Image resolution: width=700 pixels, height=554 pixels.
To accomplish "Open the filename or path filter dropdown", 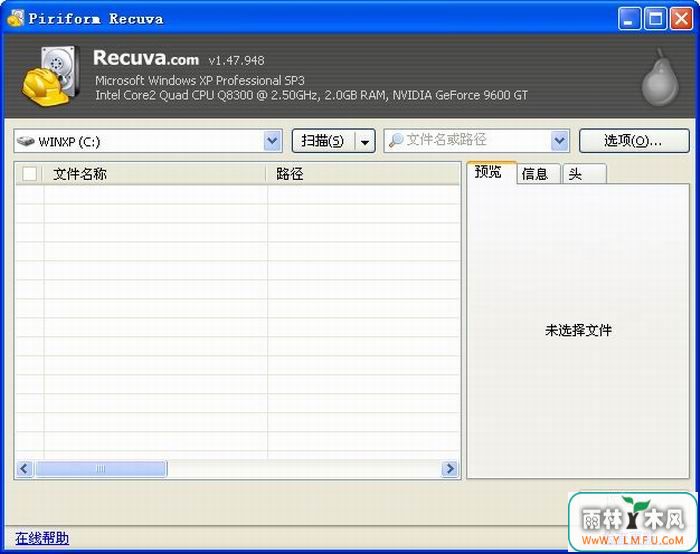I will (x=559, y=141).
